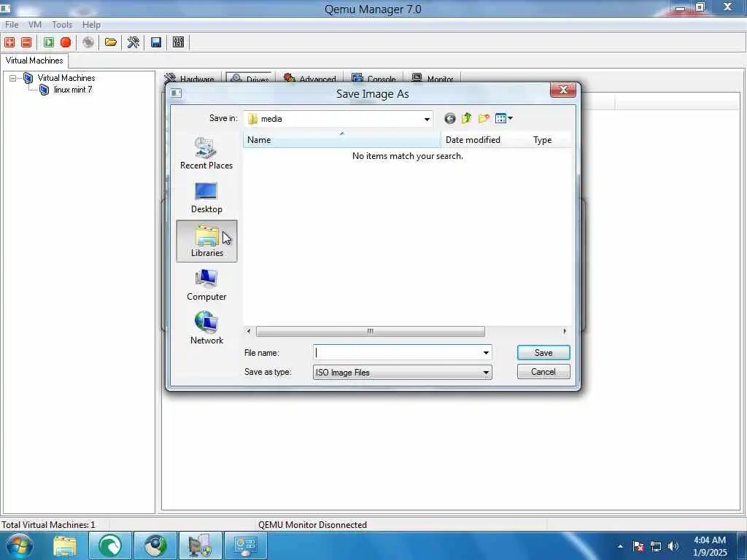This screenshot has width=747, height=560.
Task: Select Desktop in the places bar
Action: coord(206,198)
